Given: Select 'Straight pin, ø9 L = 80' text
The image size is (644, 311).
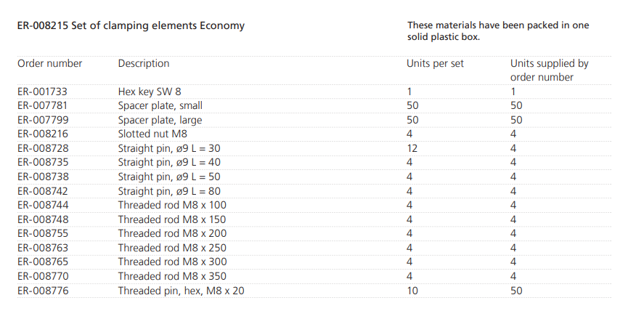Looking at the screenshot, I should pos(169,191).
